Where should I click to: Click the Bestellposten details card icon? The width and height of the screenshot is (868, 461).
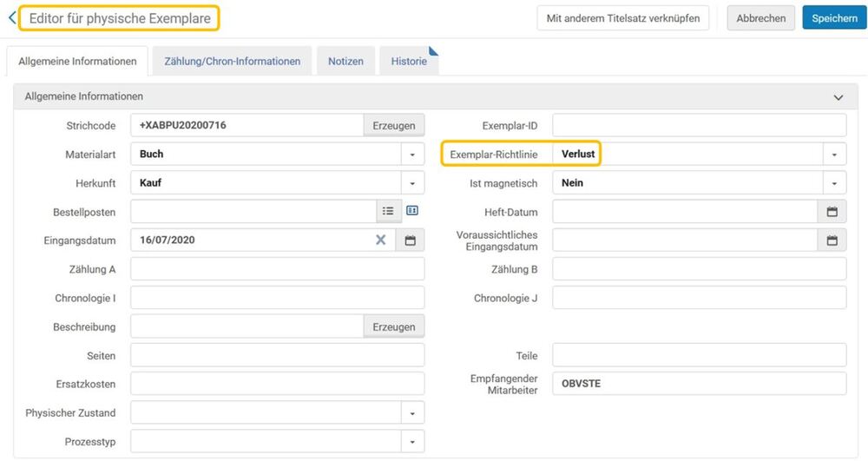click(412, 211)
